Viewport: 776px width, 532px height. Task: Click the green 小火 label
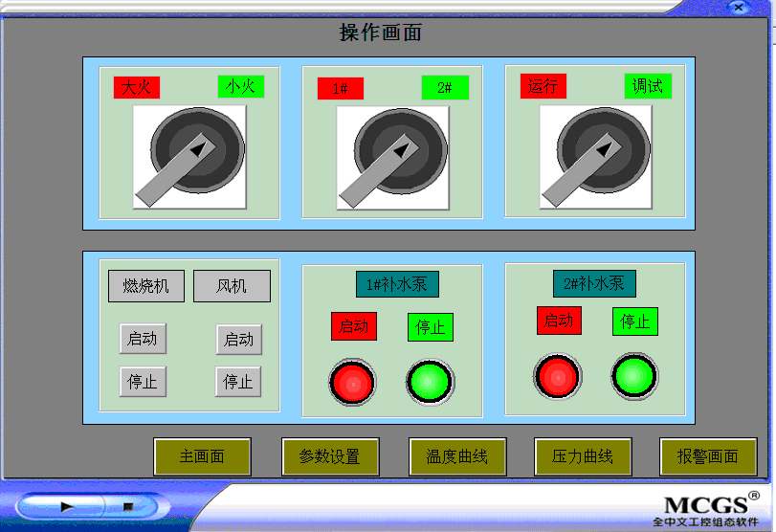click(241, 87)
